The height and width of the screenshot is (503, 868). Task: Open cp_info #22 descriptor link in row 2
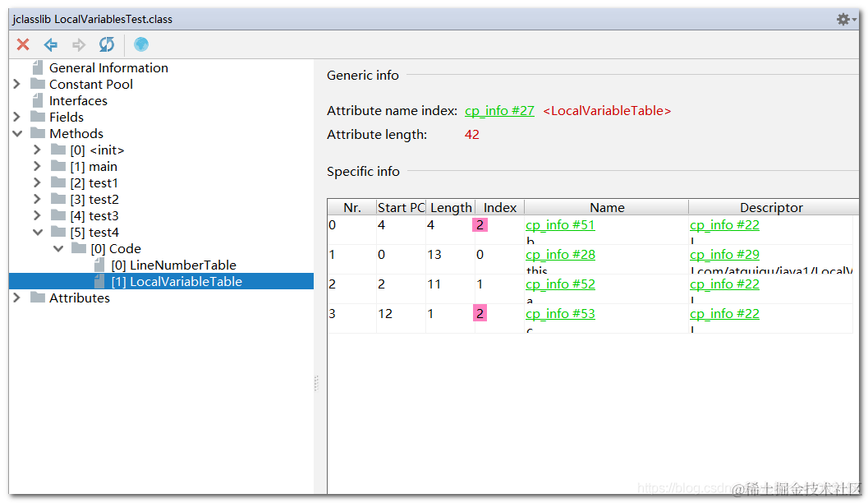click(724, 284)
